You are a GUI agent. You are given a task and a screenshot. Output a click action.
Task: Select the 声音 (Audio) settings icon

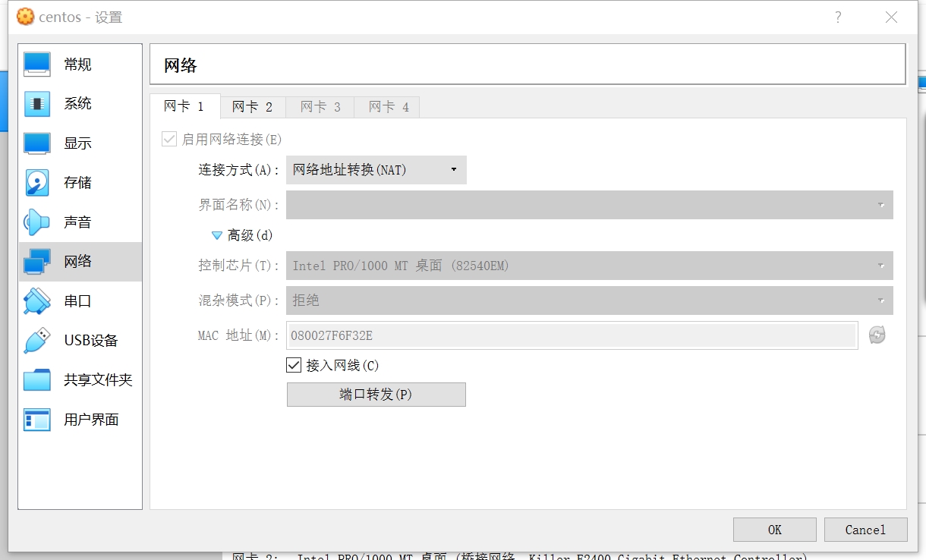(x=38, y=222)
